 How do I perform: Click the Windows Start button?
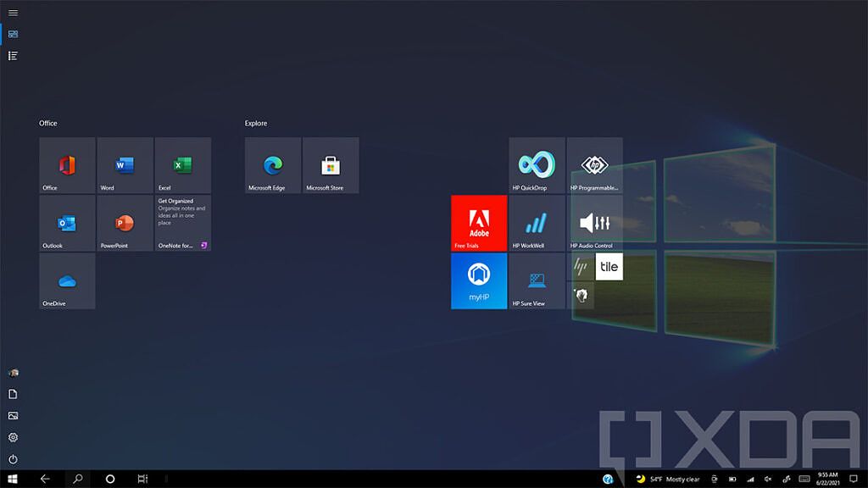tap(13, 480)
